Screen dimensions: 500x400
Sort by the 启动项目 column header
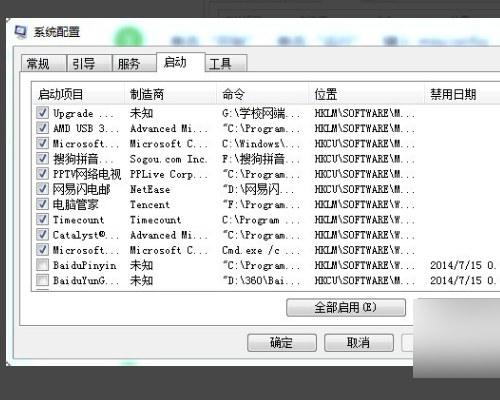coord(79,94)
